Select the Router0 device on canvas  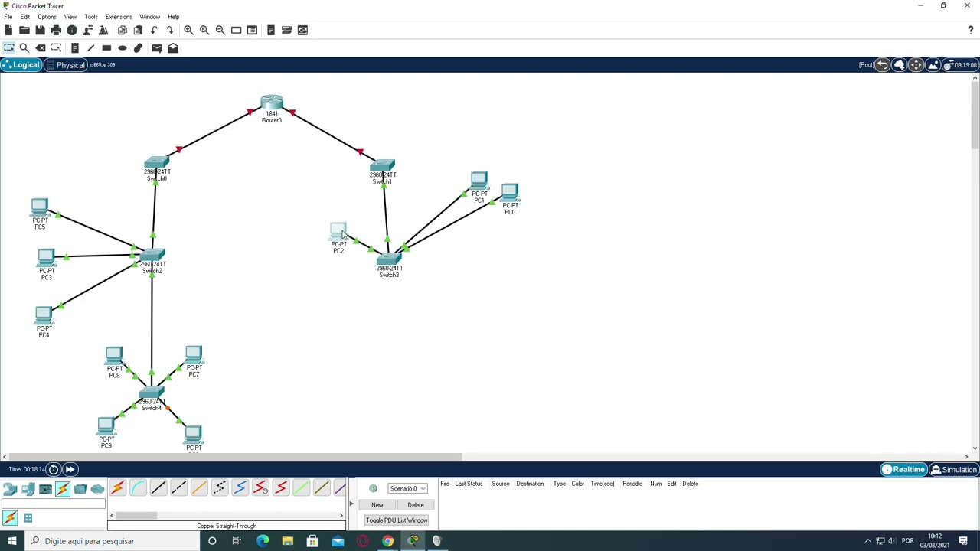(x=272, y=103)
